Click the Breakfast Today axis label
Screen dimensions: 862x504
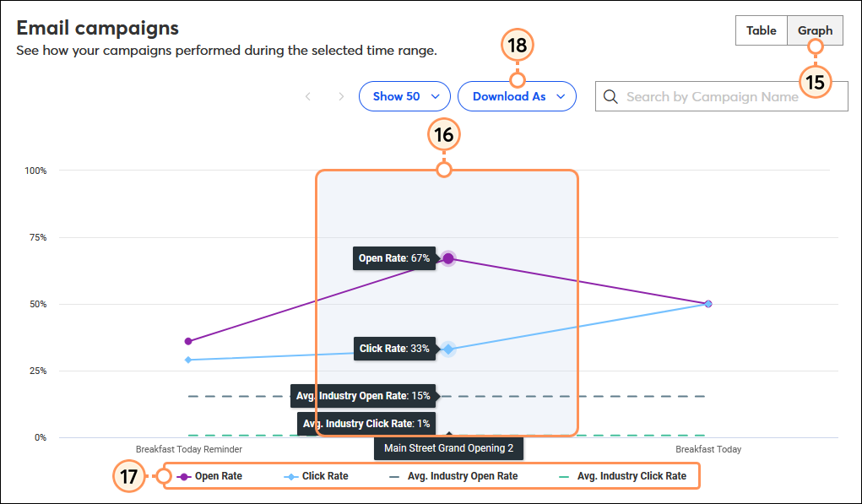coord(708,450)
